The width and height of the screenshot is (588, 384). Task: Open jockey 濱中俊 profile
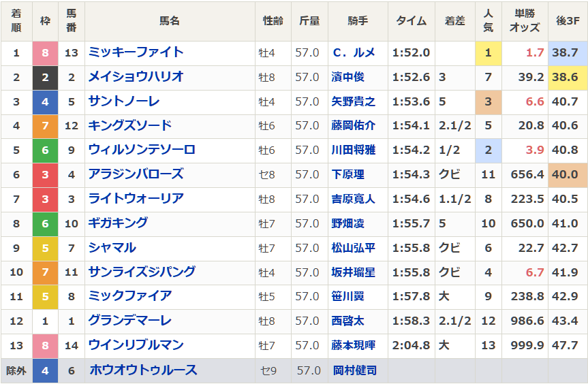coord(347,77)
